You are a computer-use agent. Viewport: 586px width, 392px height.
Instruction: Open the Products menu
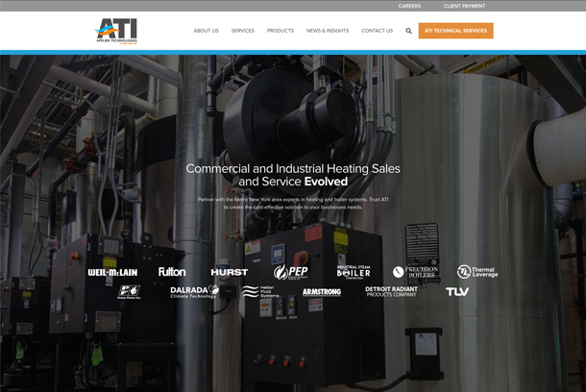coord(281,31)
